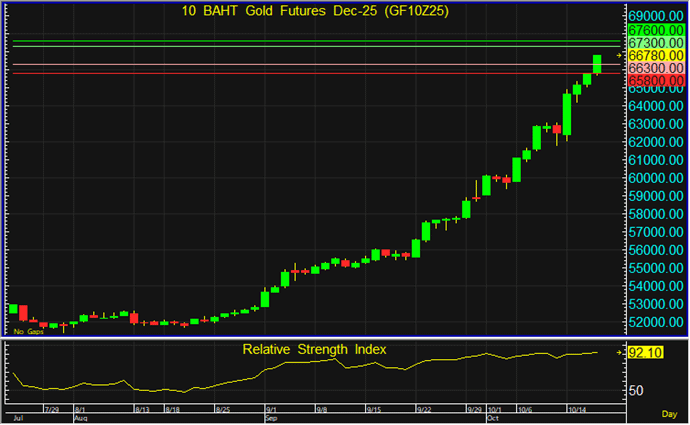Screen dimensions: 690x425
Task: Click the No Gaps label on chart
Action: 28,331
